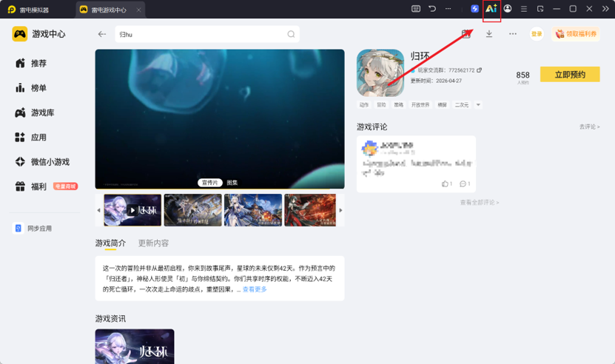
Task: Show next thumbnails with the right arrow
Action: (x=341, y=210)
